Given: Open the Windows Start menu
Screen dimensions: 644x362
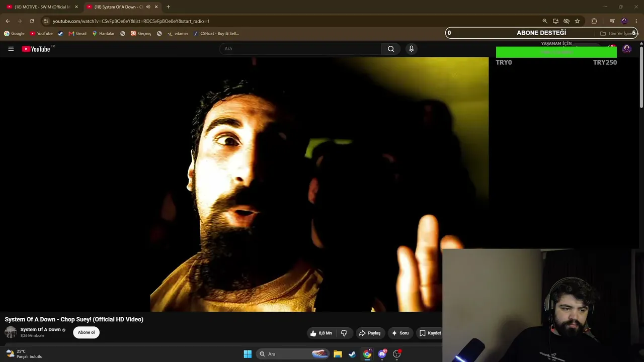Looking at the screenshot, I should click(248, 354).
